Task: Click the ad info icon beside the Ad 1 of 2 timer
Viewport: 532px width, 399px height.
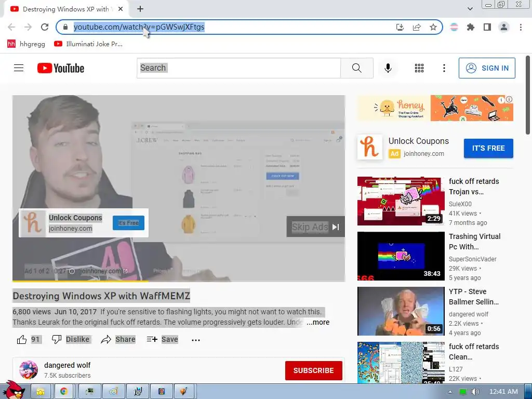Action: pos(72,271)
